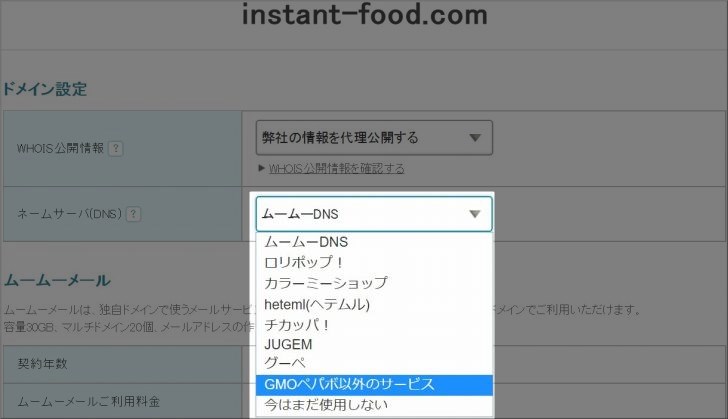728x419 pixels.
Task: Select the highlighted GMOペパボ以外のサービス option
Action: tap(350, 384)
